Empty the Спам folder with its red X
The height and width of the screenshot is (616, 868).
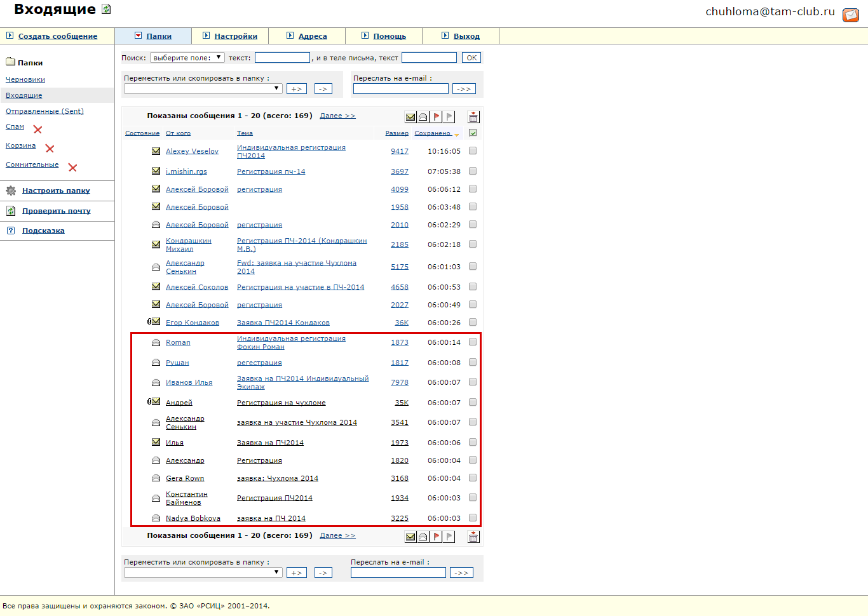coord(37,130)
